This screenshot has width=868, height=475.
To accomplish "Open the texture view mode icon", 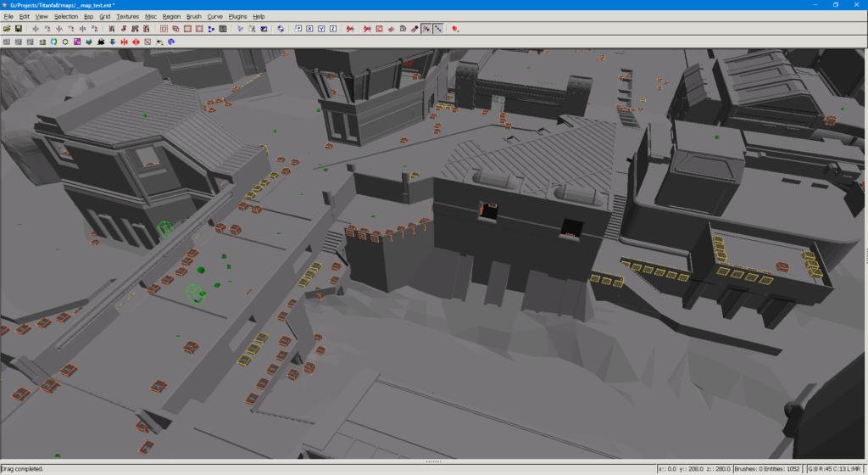I will pyautogui.click(x=252, y=29).
